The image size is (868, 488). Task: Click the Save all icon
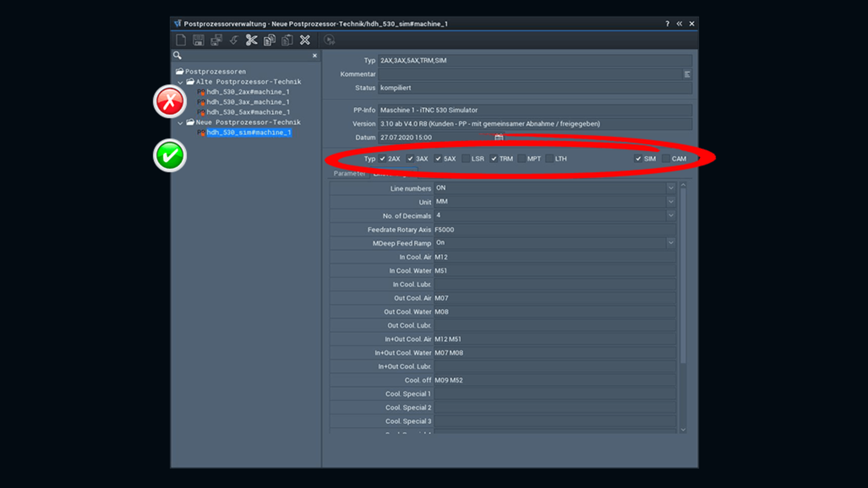pyautogui.click(x=216, y=40)
